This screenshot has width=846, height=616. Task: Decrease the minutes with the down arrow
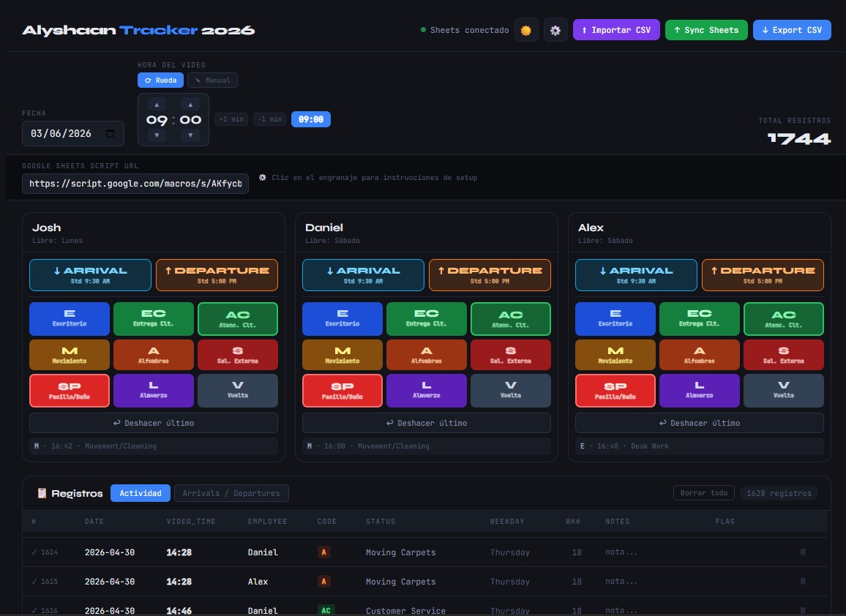coord(190,135)
